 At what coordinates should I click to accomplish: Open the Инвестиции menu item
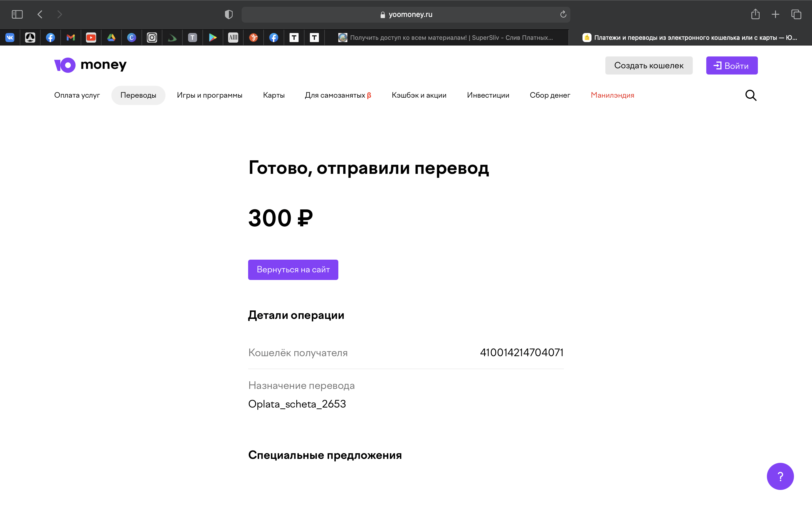tap(488, 95)
